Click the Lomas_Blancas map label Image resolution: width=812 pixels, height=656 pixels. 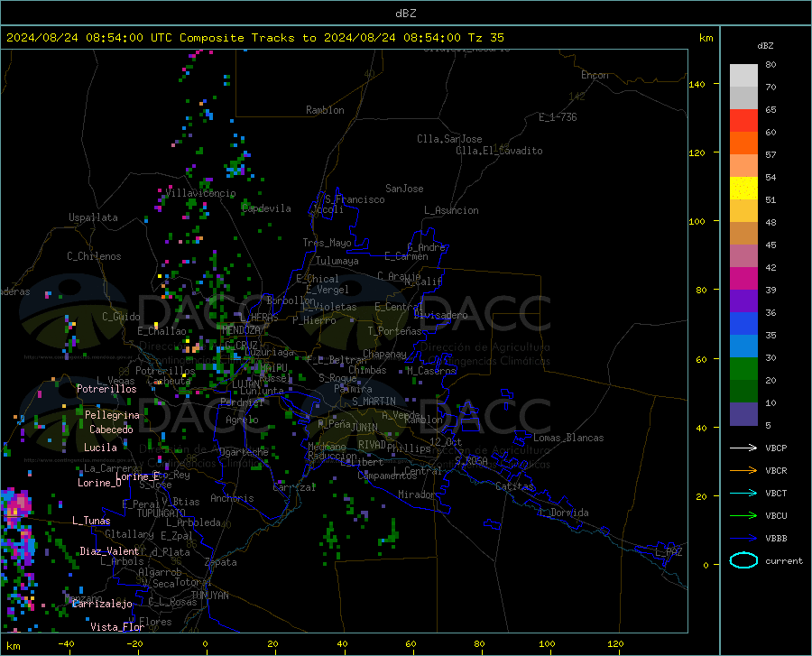(x=568, y=438)
